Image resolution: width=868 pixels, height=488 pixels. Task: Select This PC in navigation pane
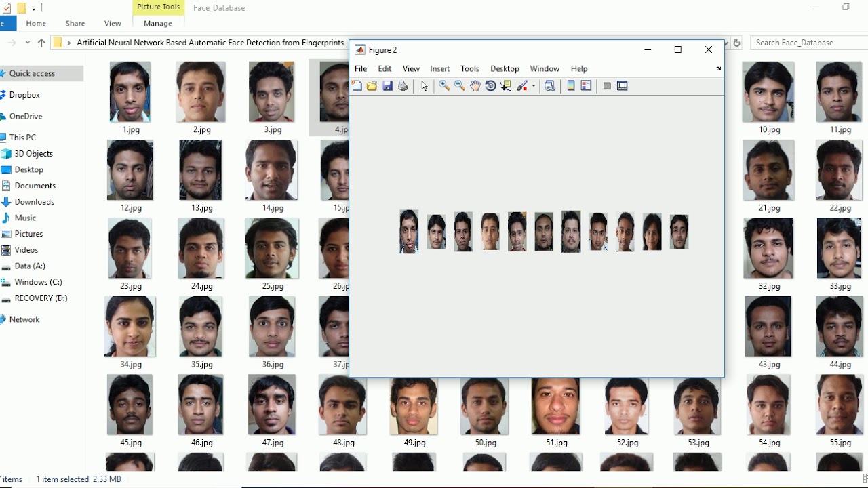point(22,137)
